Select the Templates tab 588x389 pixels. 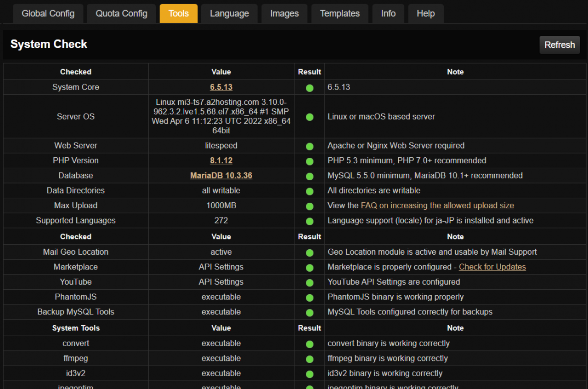pyautogui.click(x=340, y=14)
